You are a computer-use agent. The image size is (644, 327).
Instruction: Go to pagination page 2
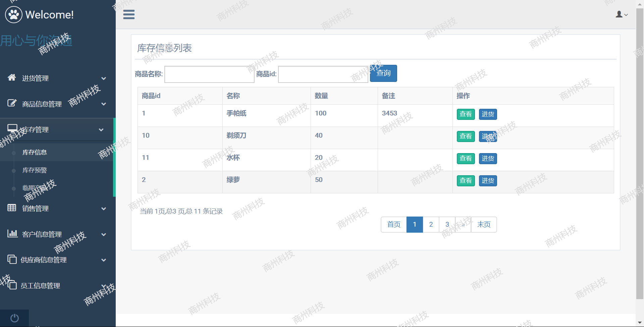coord(431,225)
